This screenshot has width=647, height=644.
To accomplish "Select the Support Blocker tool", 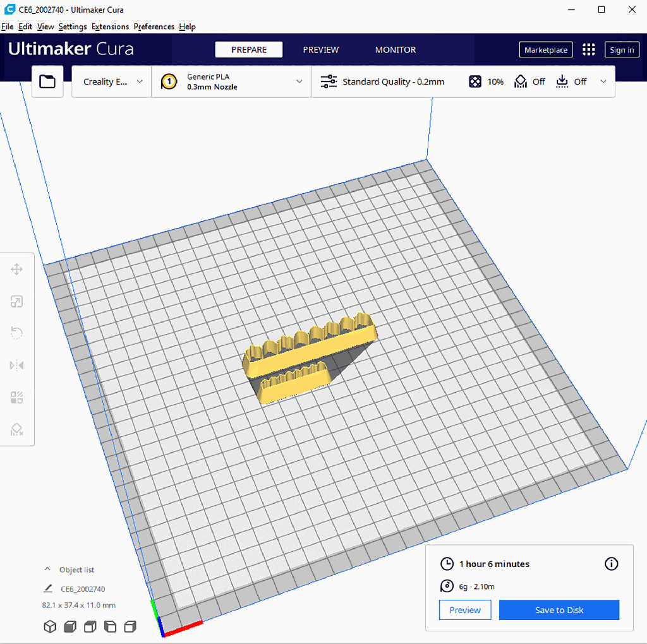I will pos(17,430).
